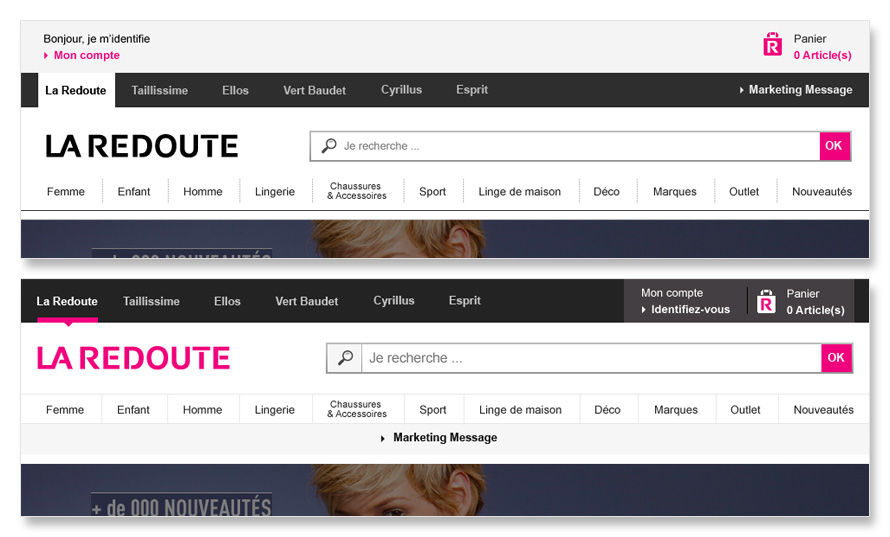Select Vert Baudet in lower brand bar
This screenshot has height=537, width=890.
307,301
